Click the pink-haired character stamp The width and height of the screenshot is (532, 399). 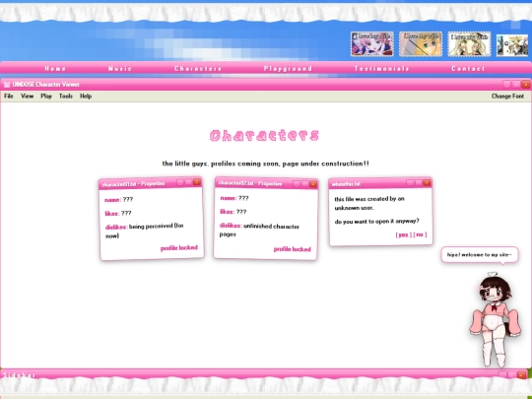click(x=372, y=43)
